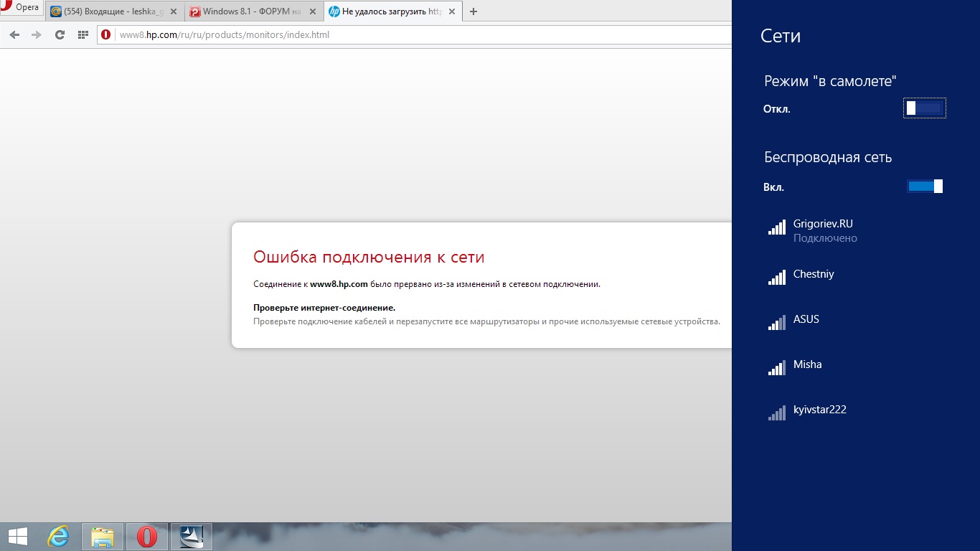Click the Opera taskbar icon
This screenshot has height=551, width=980.
point(147,537)
